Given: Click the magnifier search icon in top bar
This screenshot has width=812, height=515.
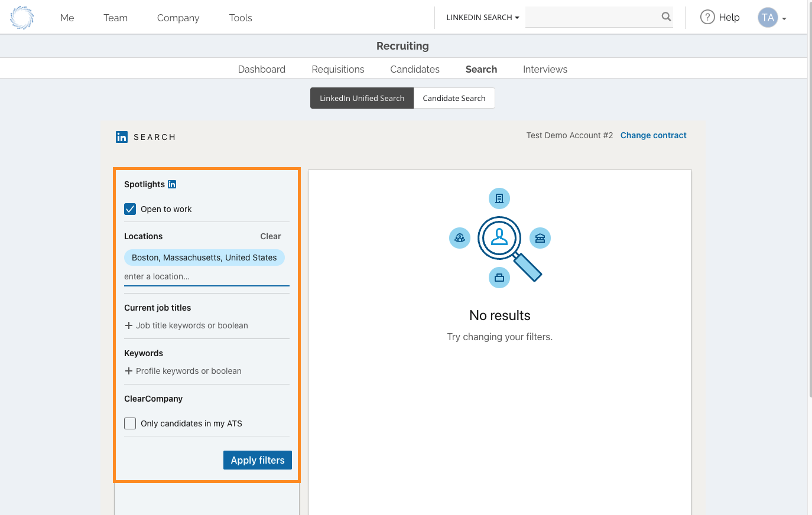Looking at the screenshot, I should pos(666,17).
